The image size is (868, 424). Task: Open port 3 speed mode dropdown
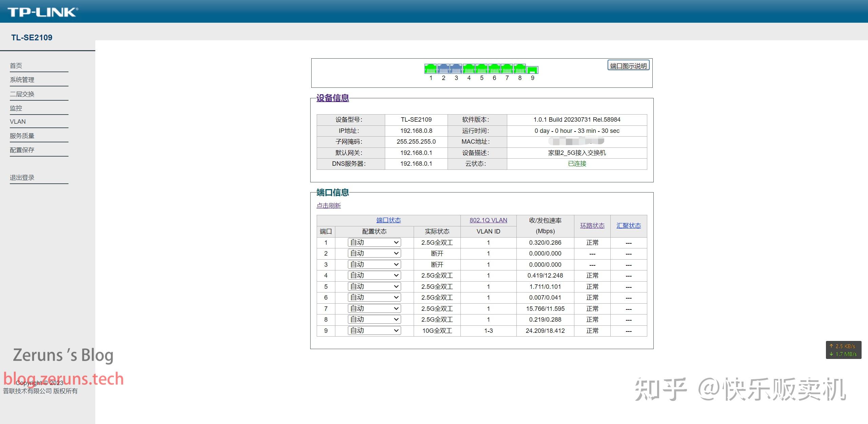coord(374,264)
